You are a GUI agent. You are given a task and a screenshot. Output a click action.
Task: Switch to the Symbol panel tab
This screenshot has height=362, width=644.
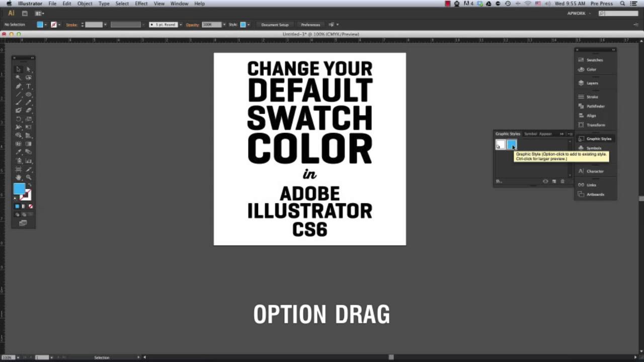click(530, 134)
